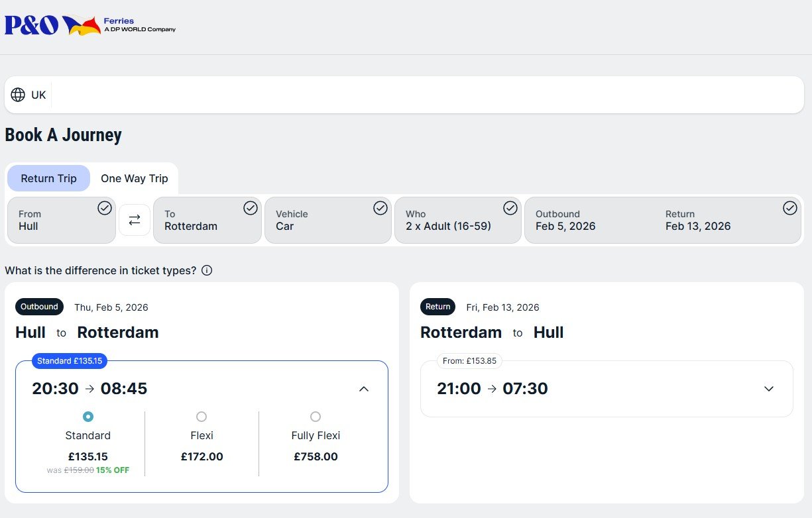This screenshot has height=518, width=812.
Task: Click the UK region selector
Action: [x=28, y=94]
